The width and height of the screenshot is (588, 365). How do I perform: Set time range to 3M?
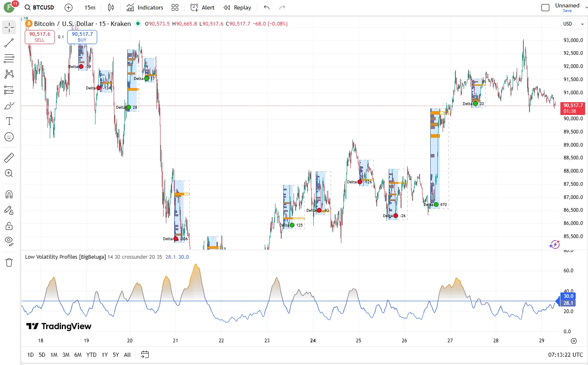[x=66, y=355]
